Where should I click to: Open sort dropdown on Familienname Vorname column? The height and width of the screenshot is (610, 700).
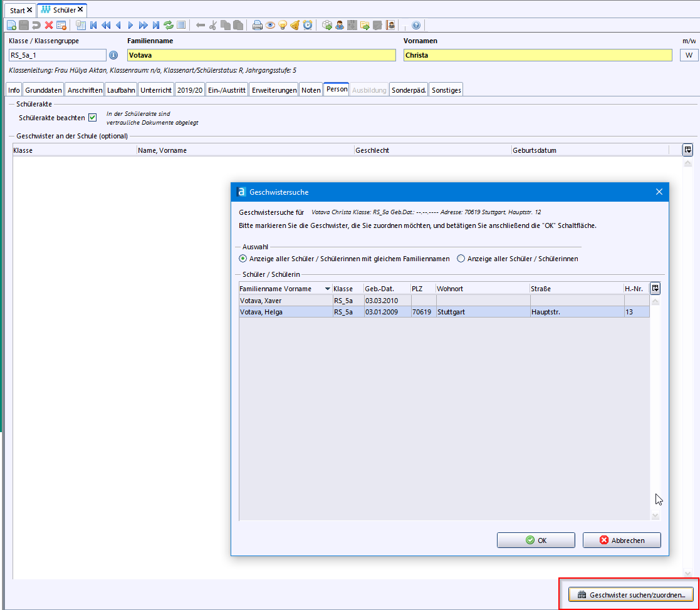point(327,289)
